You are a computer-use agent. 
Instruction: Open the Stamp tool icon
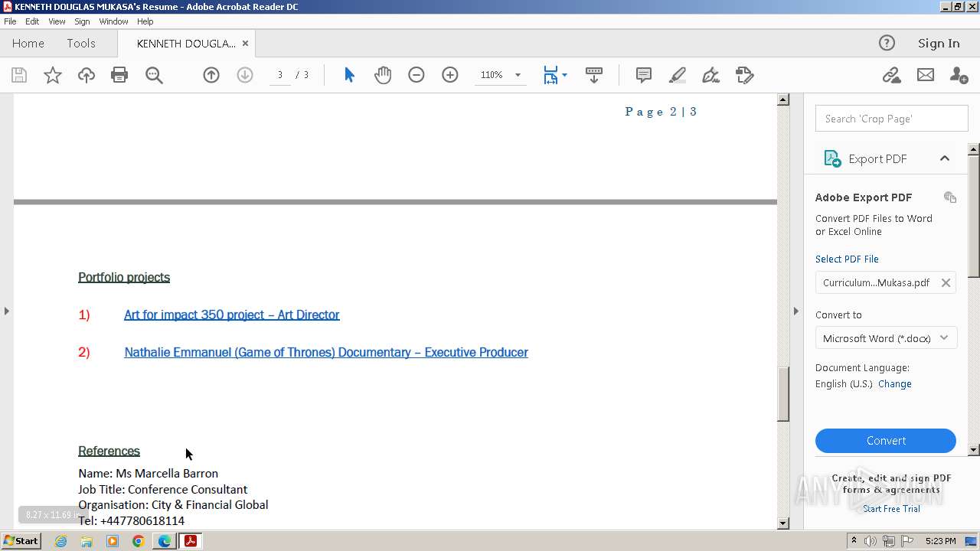744,75
